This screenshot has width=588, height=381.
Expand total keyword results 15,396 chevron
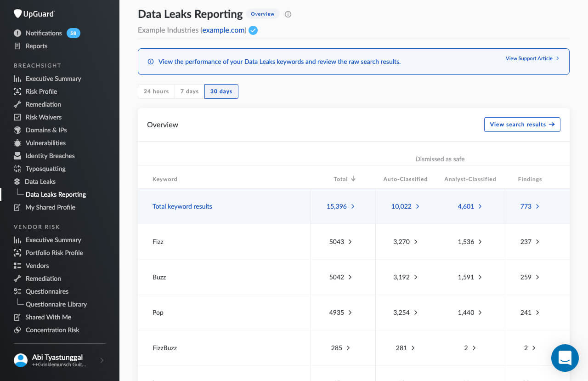(353, 206)
